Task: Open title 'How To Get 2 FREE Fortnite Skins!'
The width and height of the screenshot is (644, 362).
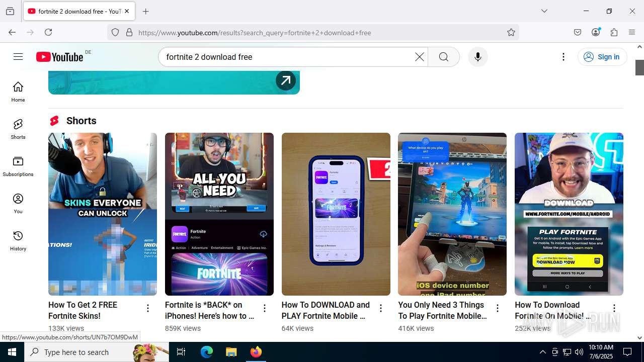Action: point(83,310)
